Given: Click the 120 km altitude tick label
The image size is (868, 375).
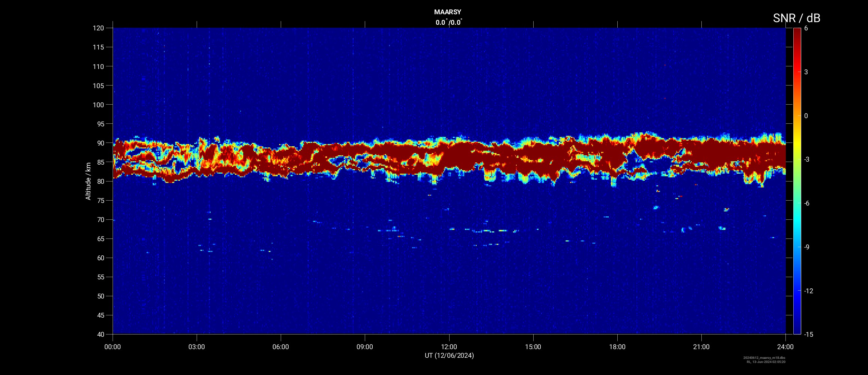Looking at the screenshot, I should tap(98, 28).
